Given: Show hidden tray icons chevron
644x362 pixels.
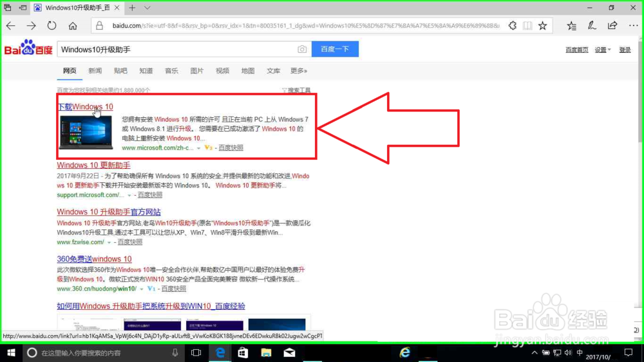Looking at the screenshot, I should tap(534, 352).
